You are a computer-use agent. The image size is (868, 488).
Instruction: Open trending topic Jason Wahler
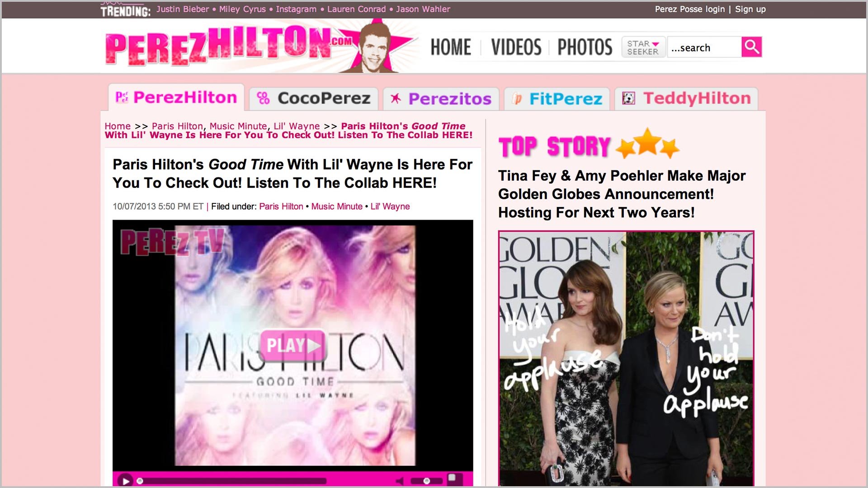(423, 9)
